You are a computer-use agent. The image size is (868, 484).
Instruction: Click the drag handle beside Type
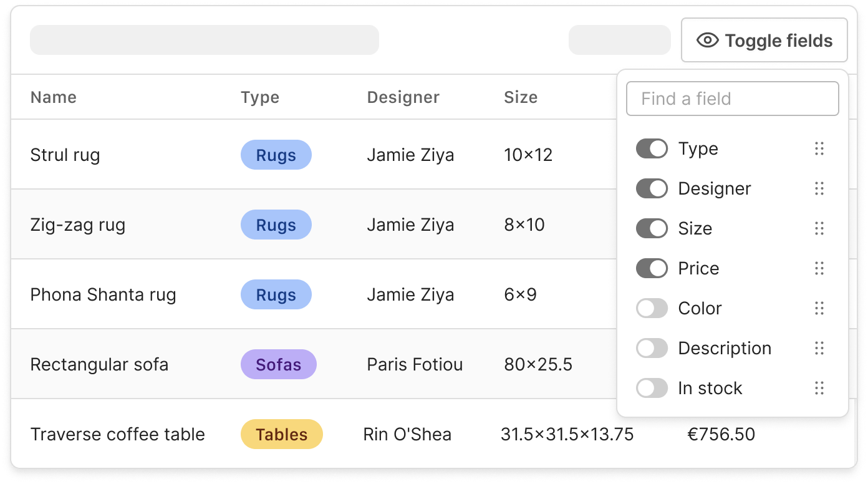click(819, 148)
